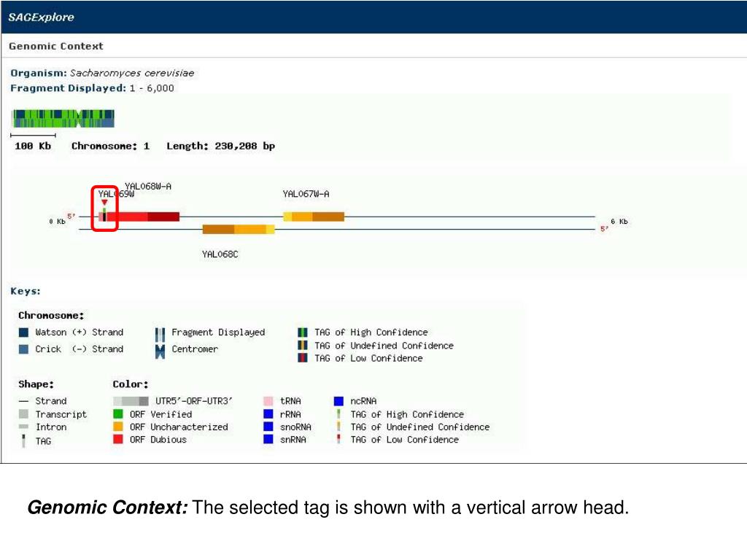Click the SAGExplore header title
This screenshot has height=560, width=747.
41,17
